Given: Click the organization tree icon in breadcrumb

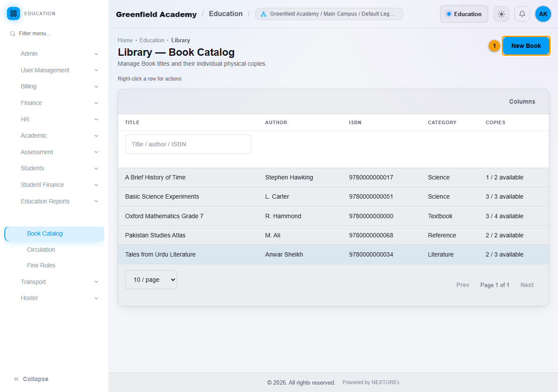Looking at the screenshot, I should point(263,14).
